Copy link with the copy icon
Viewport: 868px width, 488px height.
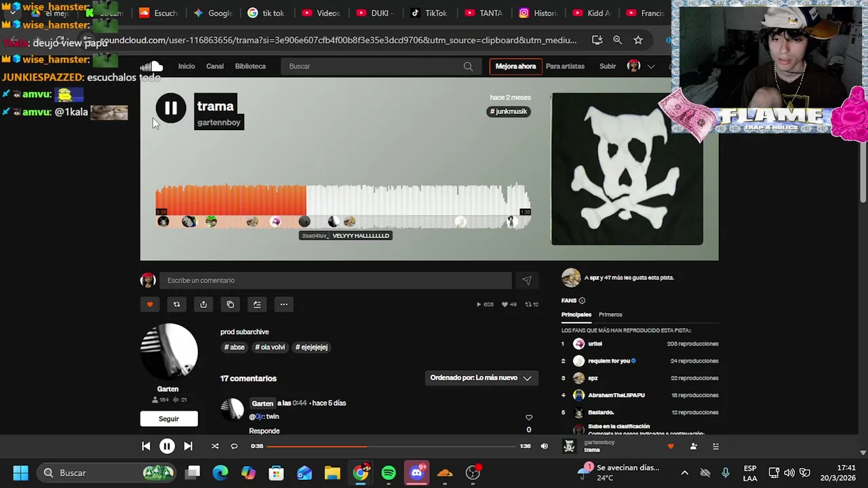pyautogui.click(x=230, y=304)
